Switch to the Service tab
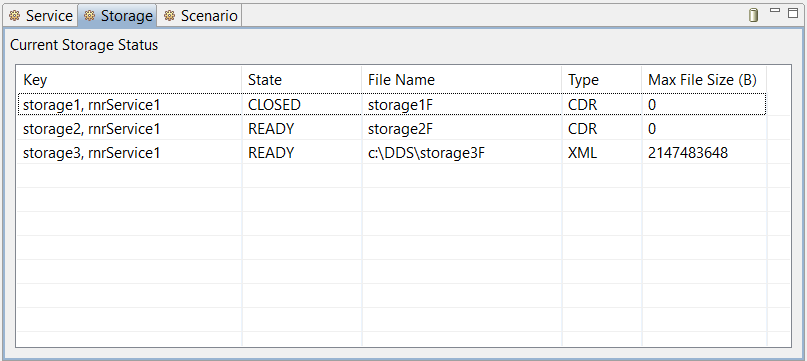The image size is (807, 361). pyautogui.click(x=40, y=16)
